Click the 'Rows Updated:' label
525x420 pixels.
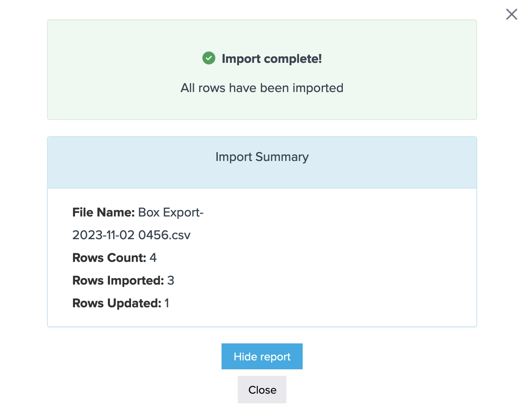coord(116,303)
